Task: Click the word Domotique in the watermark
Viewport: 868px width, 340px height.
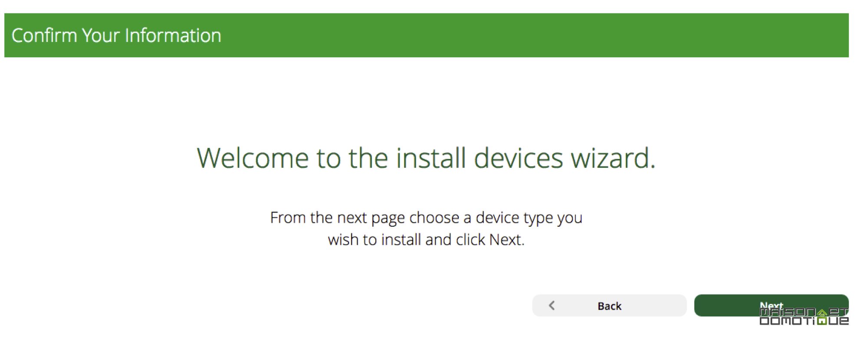Action: pos(804,321)
